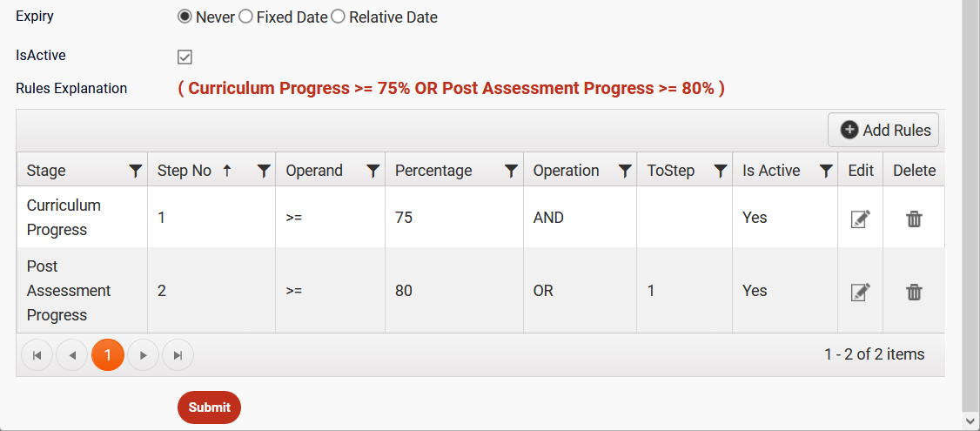Viewport: 980px width, 431px height.
Task: Delete the Post Assessment Progress rule
Action: pos(914,292)
